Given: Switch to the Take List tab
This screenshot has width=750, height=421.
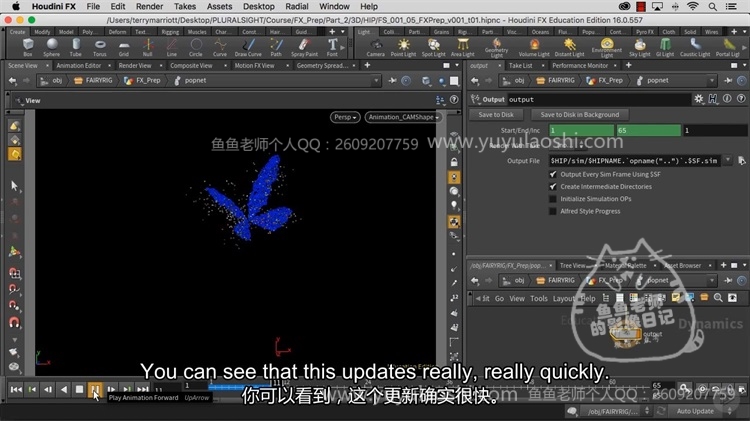Looking at the screenshot, I should pos(520,66).
